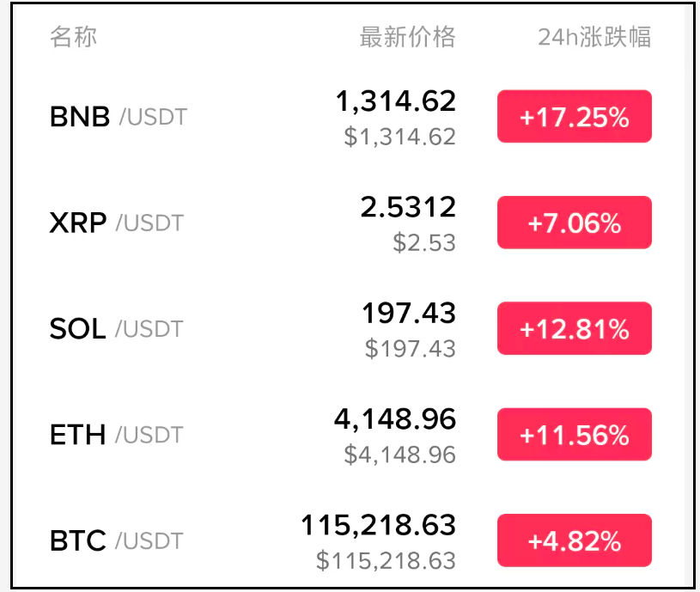Tap the SOL +12.81% change badge
The width and height of the screenshot is (700, 592).
574,329
